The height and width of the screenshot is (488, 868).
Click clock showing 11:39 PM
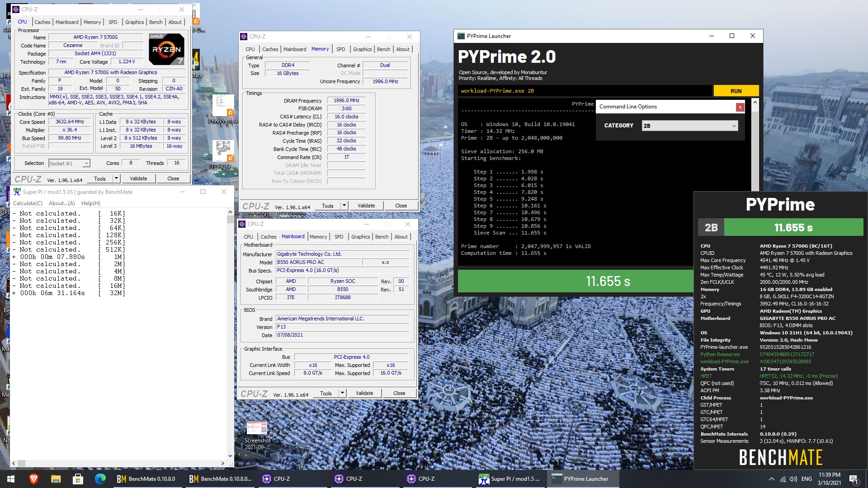829,475
